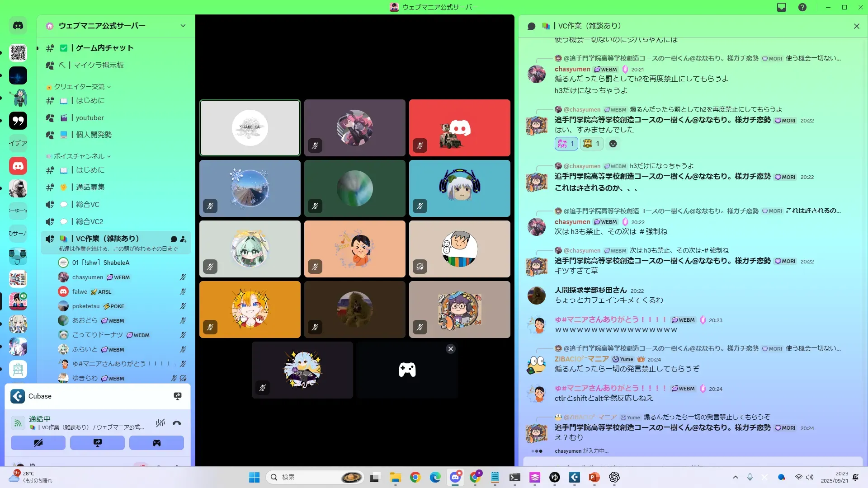Add a reaction with the smiley button
868x488 pixels.
pyautogui.click(x=613, y=144)
